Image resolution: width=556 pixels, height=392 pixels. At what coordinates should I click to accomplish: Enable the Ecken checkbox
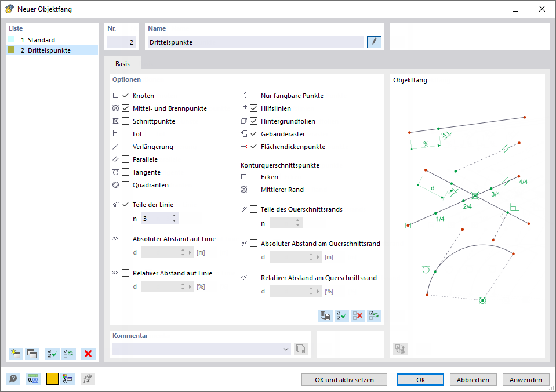(x=253, y=177)
